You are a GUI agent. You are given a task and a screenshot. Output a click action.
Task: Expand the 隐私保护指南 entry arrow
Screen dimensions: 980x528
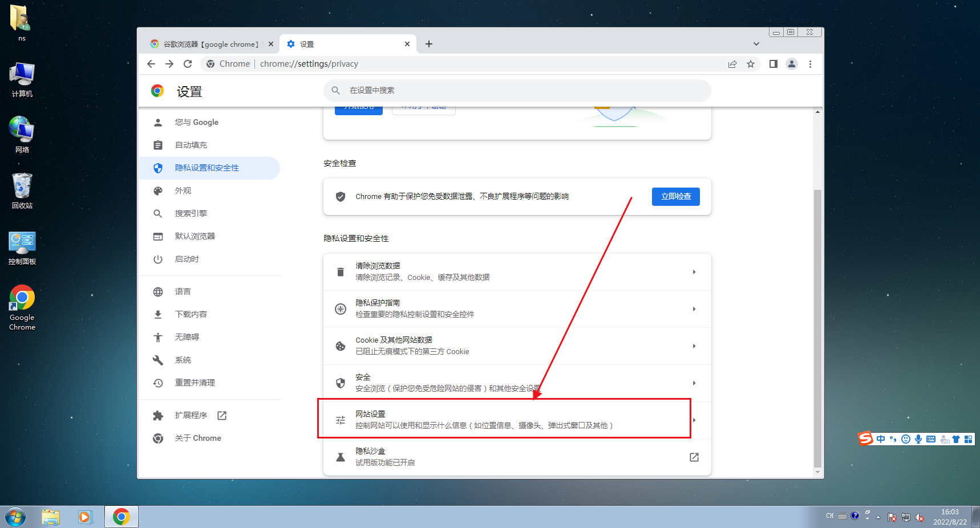(x=694, y=308)
